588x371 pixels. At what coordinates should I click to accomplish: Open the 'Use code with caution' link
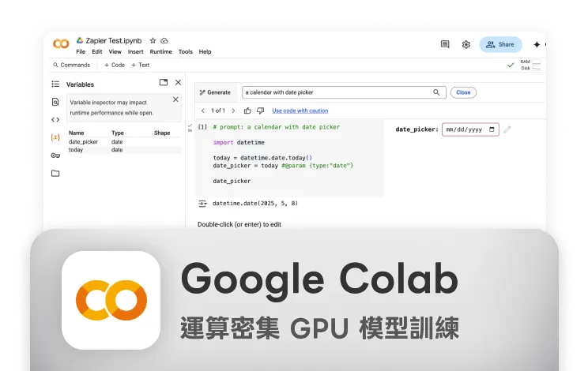pyautogui.click(x=300, y=111)
